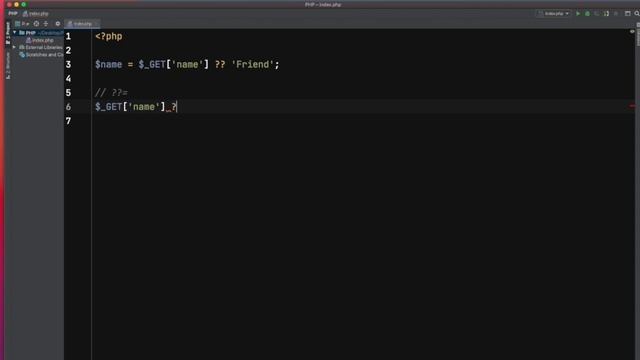Click the profiler run icon next to coverage

[606, 13]
